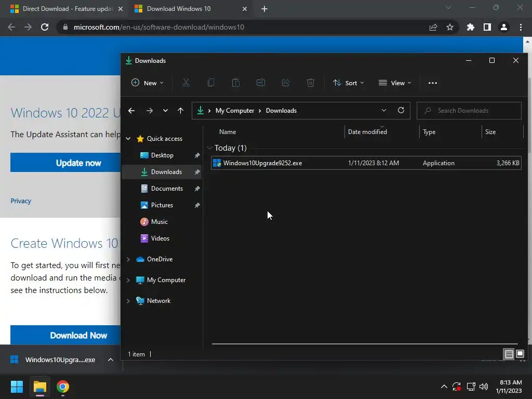Click the Delete trash icon in Explorer toolbar

point(311,83)
